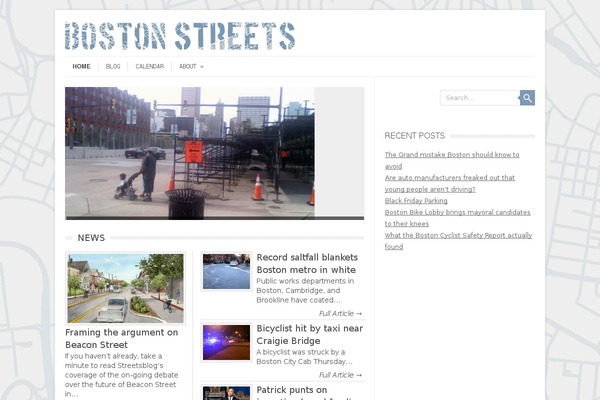The height and width of the screenshot is (400, 600).
Task: Open the Calendar menu item
Action: tap(150, 67)
